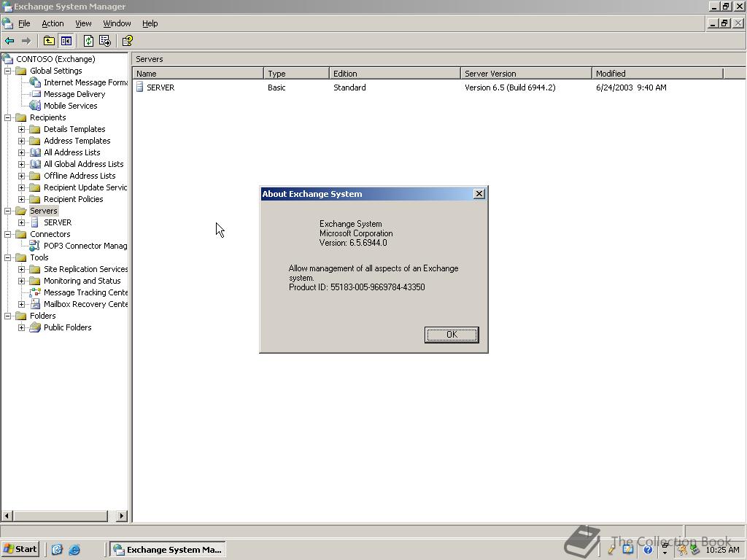Screen dimensions: 747x560
Task: Collapse the Global Settings folder
Action: (7, 71)
